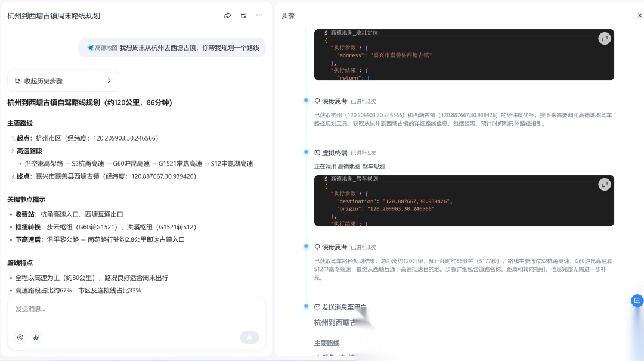Click the 收费站 杭甬高速入口 bullet
The width and height of the screenshot is (644, 361).
(69, 214)
